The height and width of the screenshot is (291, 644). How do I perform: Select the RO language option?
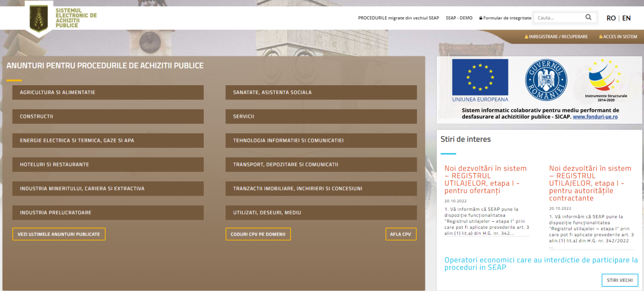tap(611, 18)
